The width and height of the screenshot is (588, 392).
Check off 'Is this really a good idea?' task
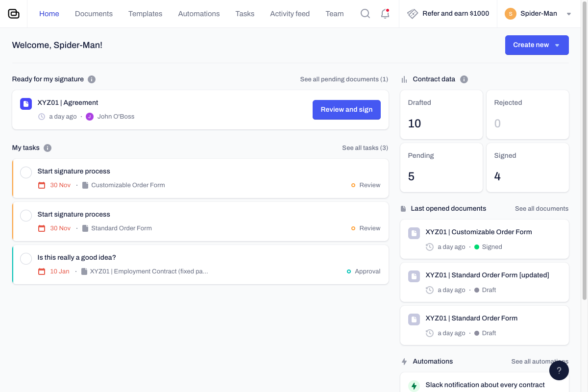coord(26,259)
